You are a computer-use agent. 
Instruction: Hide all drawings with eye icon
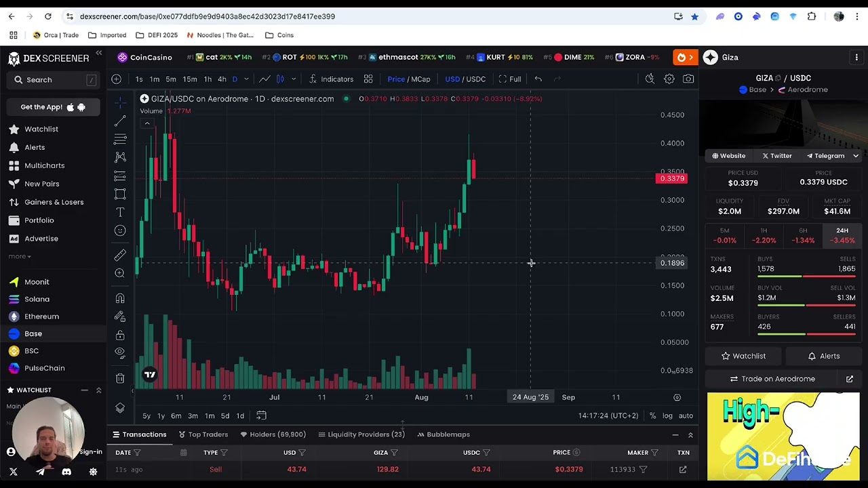click(120, 352)
